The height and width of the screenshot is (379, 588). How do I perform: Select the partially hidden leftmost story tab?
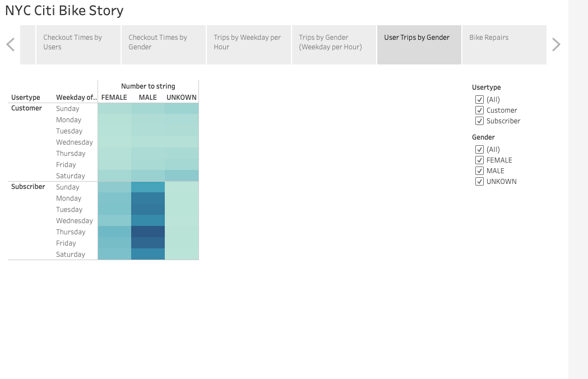28,45
